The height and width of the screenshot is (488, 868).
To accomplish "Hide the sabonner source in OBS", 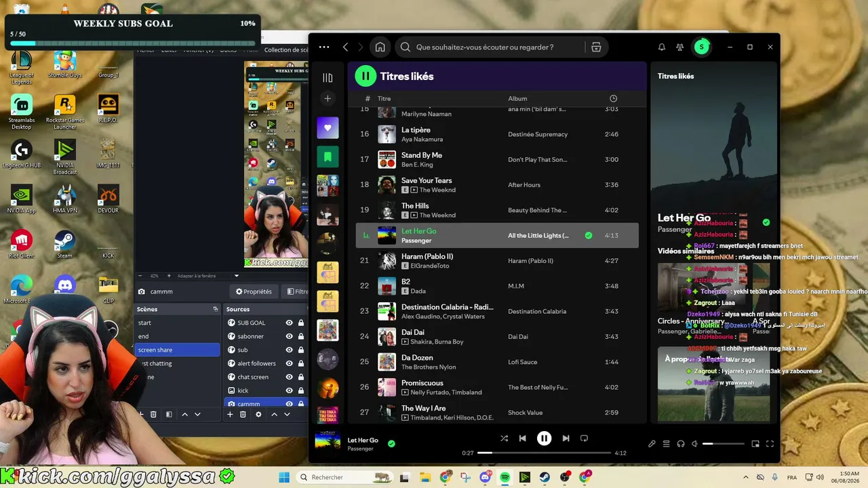I will [290, 336].
